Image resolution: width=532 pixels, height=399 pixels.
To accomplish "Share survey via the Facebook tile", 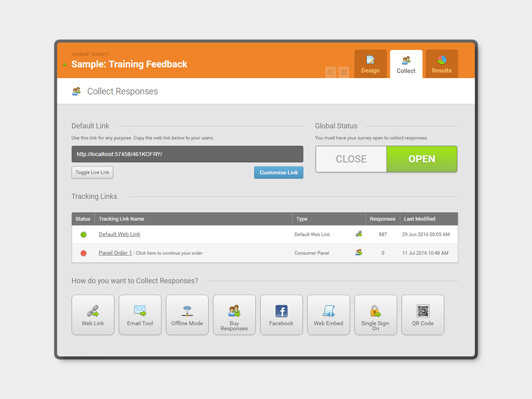I will [281, 315].
